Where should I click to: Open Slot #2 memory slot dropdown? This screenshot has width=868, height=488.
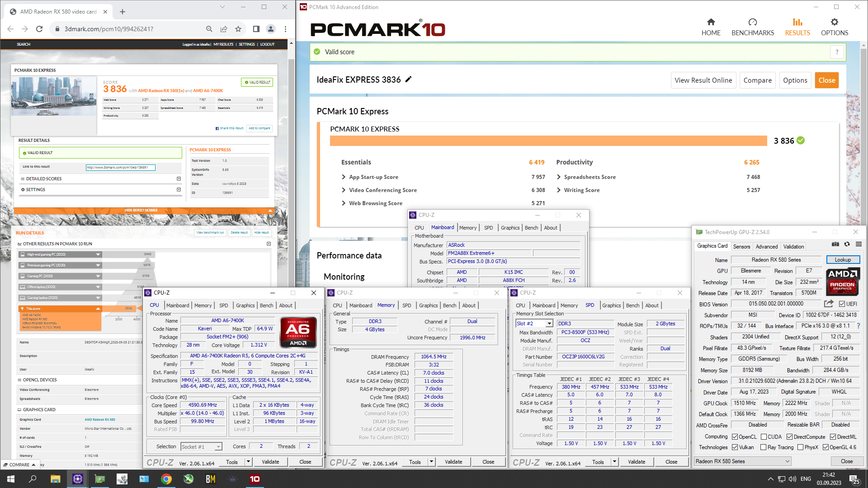[x=534, y=324]
